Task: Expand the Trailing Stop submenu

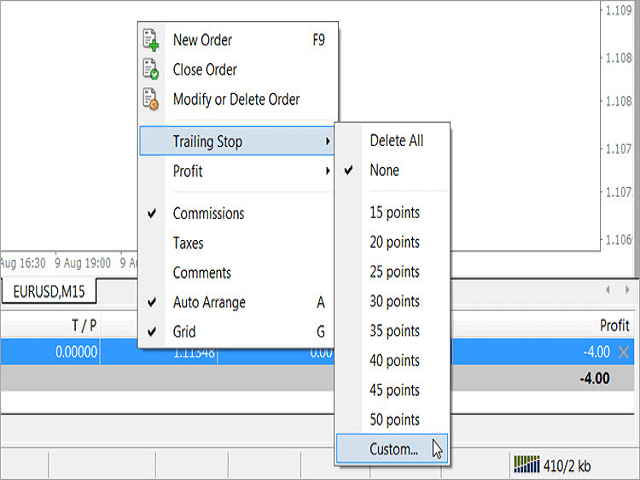Action: click(207, 142)
